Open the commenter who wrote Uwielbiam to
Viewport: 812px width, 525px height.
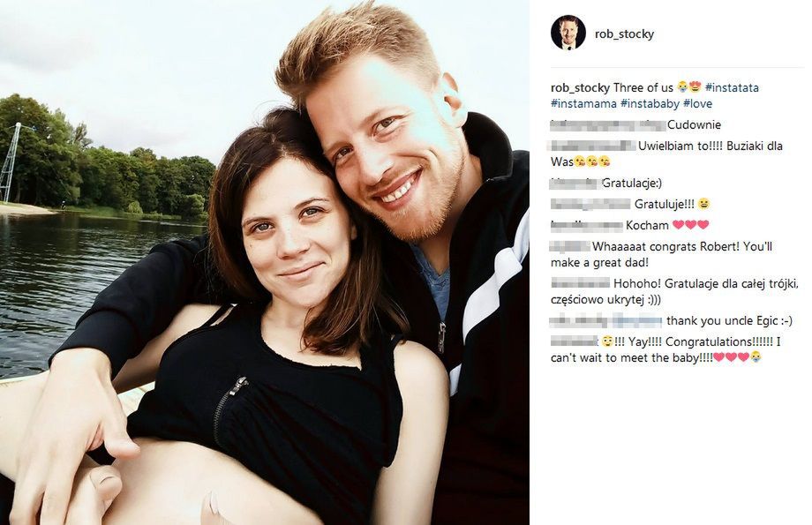[593, 146]
